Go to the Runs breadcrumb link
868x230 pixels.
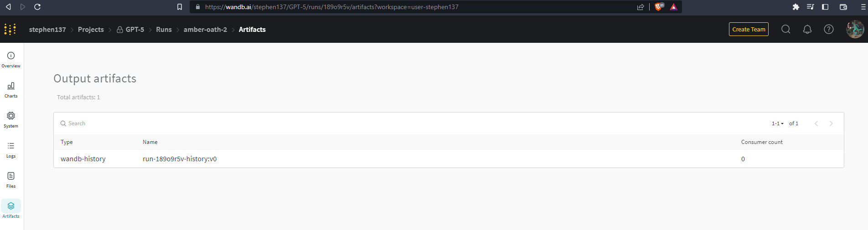164,29
